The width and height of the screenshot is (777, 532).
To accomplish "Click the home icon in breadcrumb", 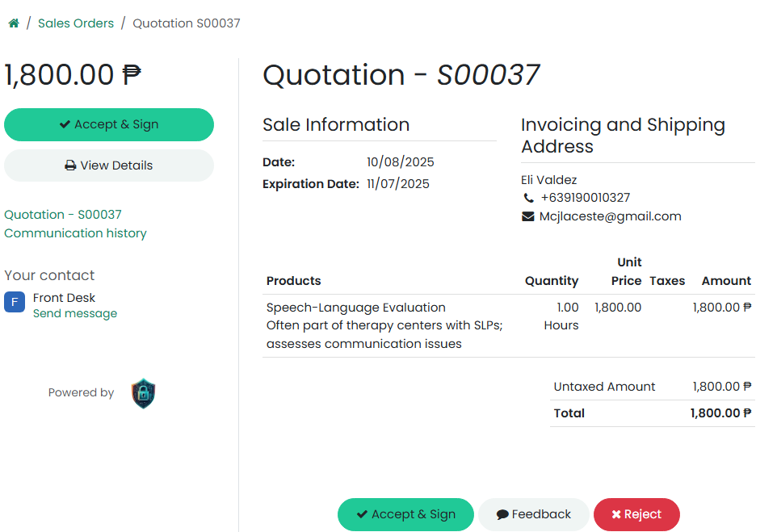I will (x=14, y=23).
